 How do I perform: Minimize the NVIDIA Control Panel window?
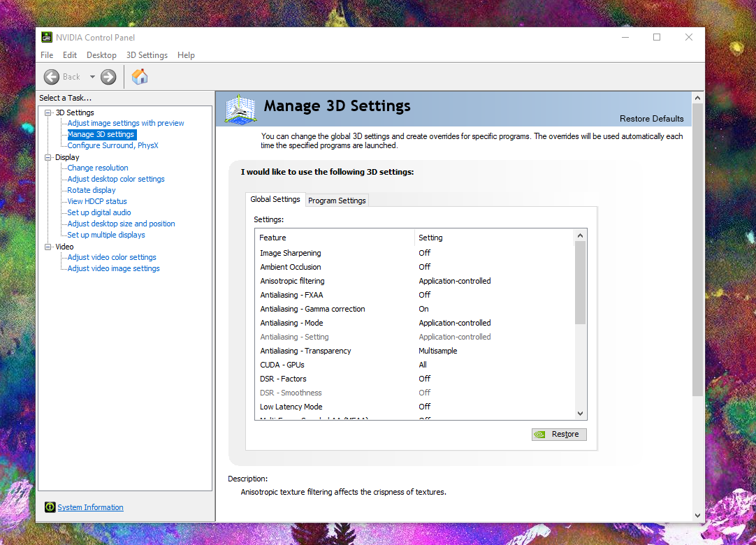tap(625, 37)
